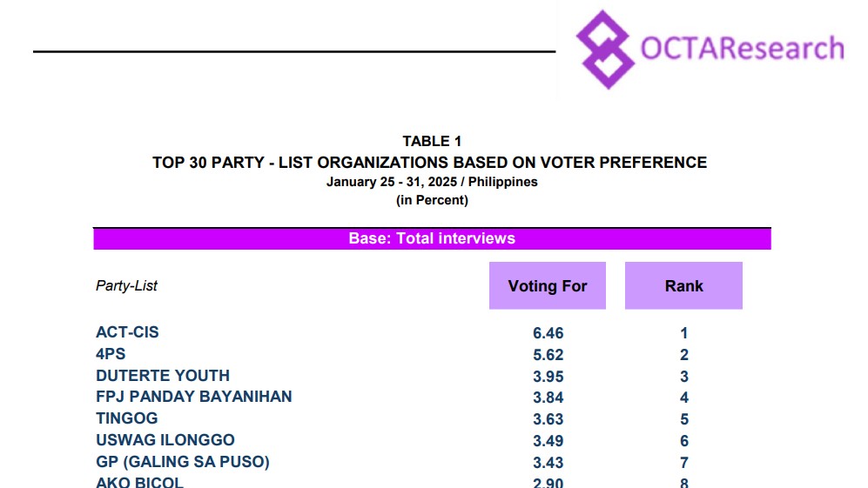Select the Rank column header

coord(683,285)
